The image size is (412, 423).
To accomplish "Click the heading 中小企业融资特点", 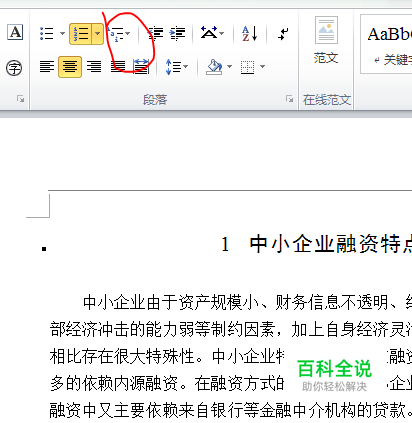I will click(331, 244).
